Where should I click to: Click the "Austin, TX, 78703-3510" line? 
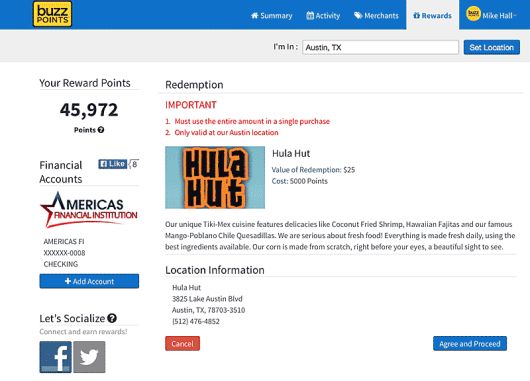209,310
